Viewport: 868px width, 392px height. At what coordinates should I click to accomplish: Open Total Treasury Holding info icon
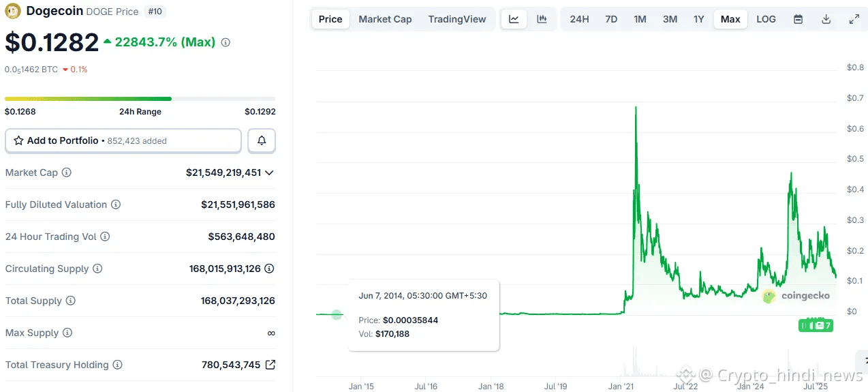point(117,365)
